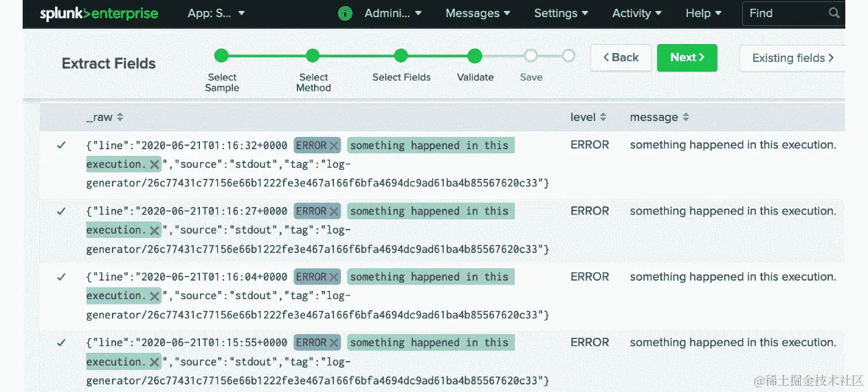Click highlighted 'something happened in this' in 01:16:04 event
The width and height of the screenshot is (868, 392).
(430, 276)
